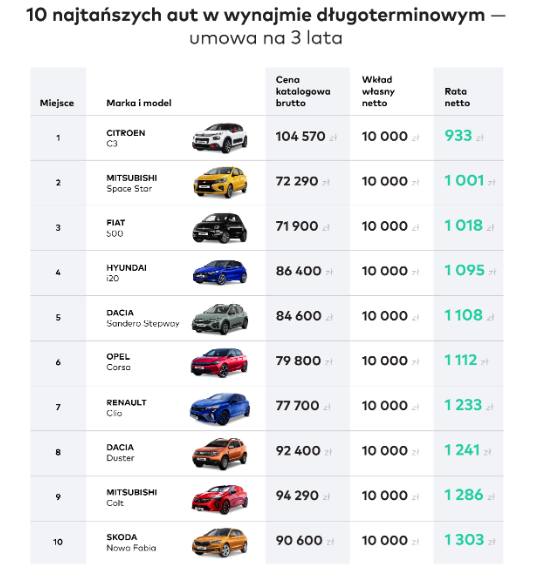
Task: Click the Rata netto column header
Action: click(x=457, y=97)
